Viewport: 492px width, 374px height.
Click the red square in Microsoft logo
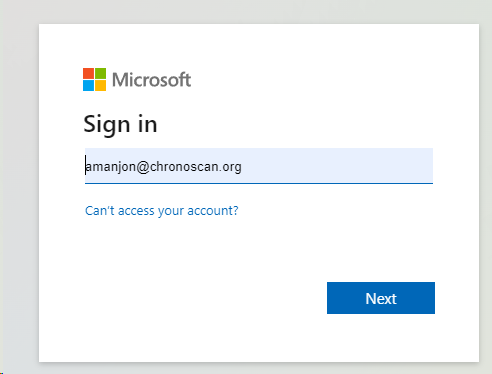(88, 73)
